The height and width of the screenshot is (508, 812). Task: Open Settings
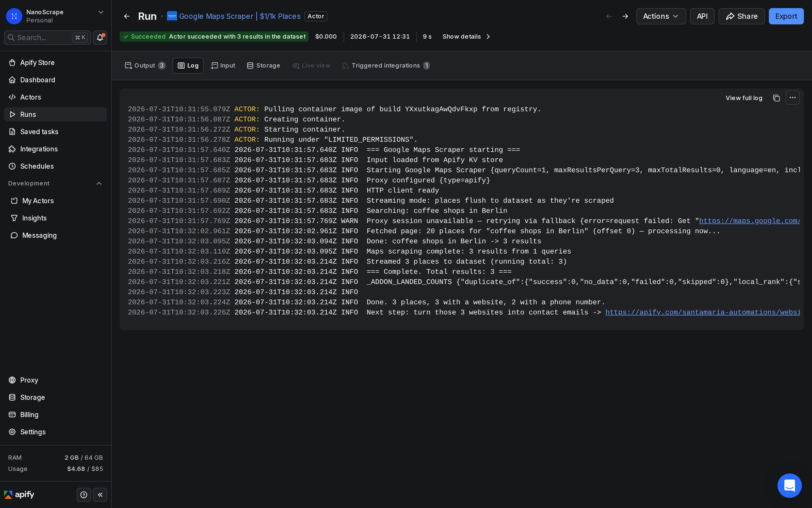[55, 432]
